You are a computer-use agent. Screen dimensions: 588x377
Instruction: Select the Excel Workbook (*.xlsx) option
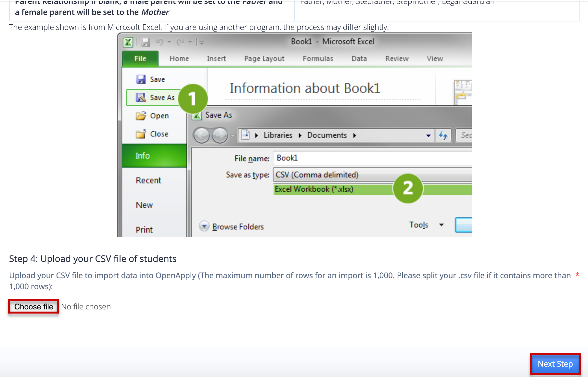click(372, 189)
